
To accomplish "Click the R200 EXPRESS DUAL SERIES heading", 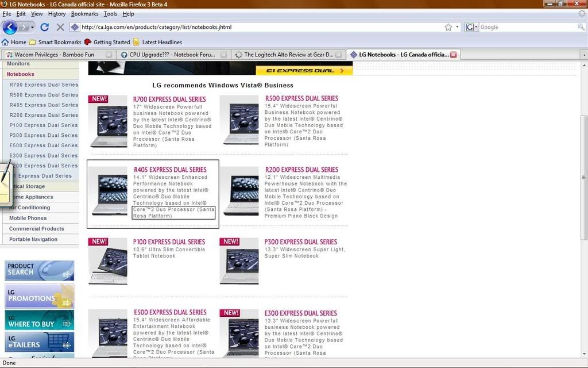I will tap(301, 170).
